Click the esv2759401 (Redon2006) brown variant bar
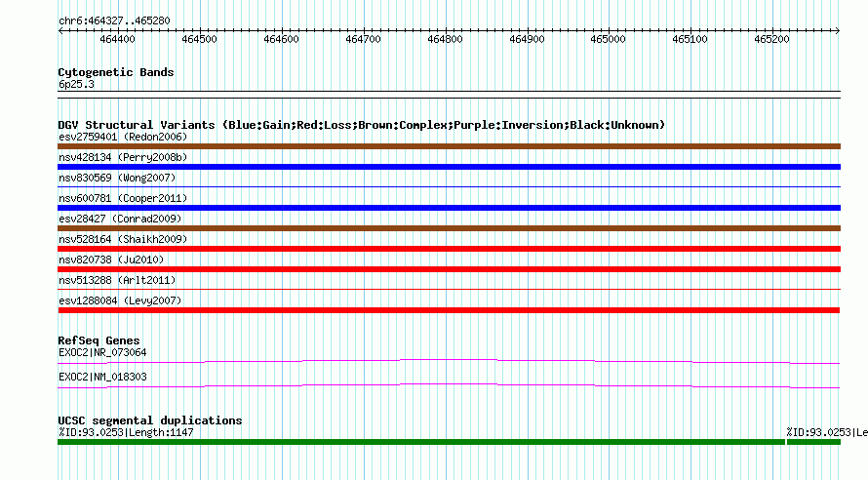This screenshot has width=868, height=480. click(449, 146)
